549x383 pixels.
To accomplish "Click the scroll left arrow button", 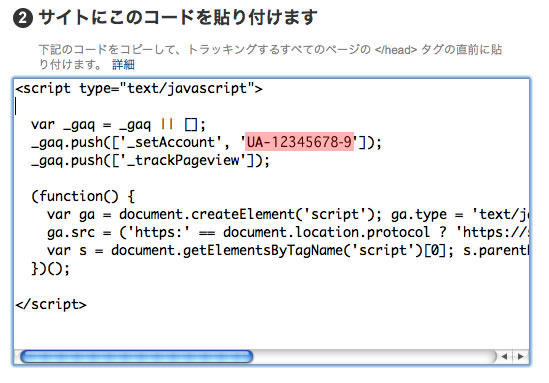I will (504, 356).
